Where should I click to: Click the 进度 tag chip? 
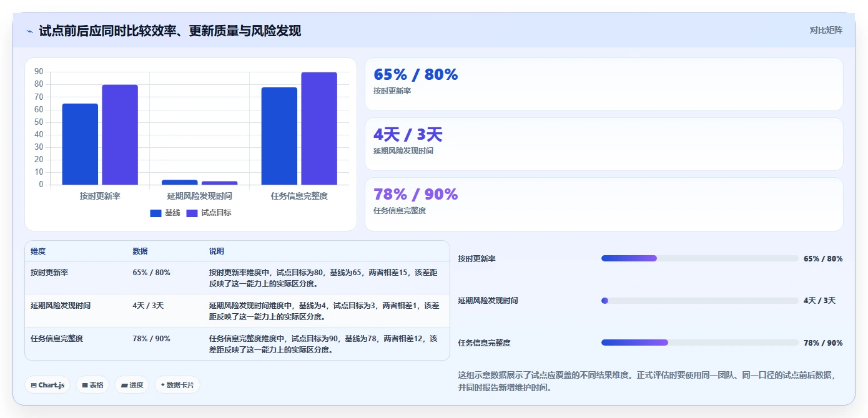132,385
